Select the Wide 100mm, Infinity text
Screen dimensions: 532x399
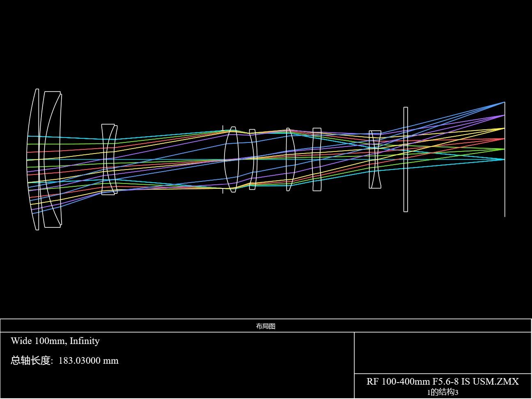coord(55,341)
